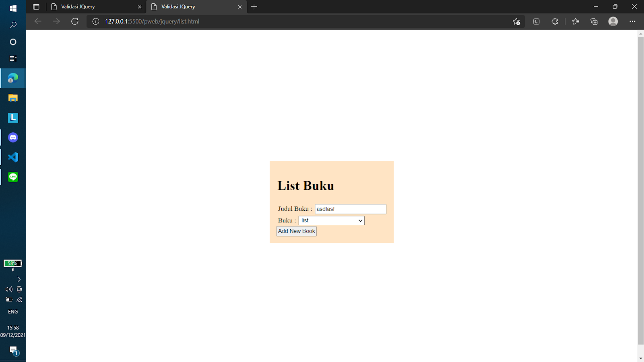Click the page vertical scrollbar

tap(641, 191)
